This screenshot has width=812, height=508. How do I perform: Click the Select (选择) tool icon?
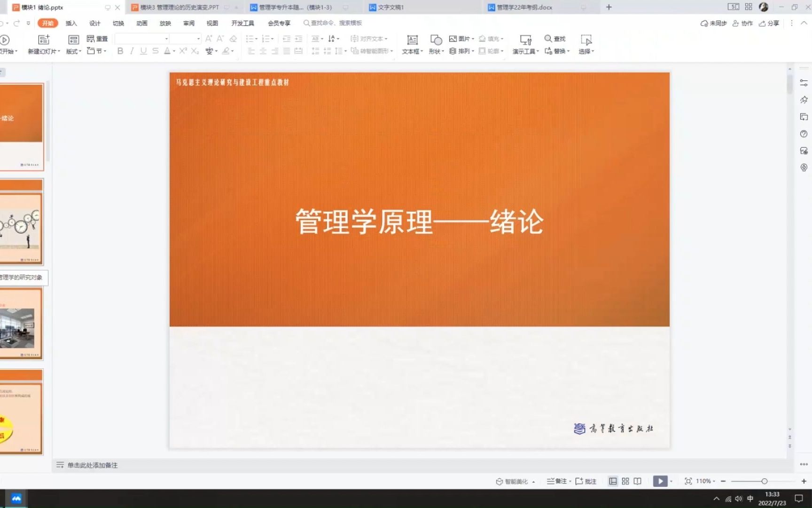tap(586, 40)
